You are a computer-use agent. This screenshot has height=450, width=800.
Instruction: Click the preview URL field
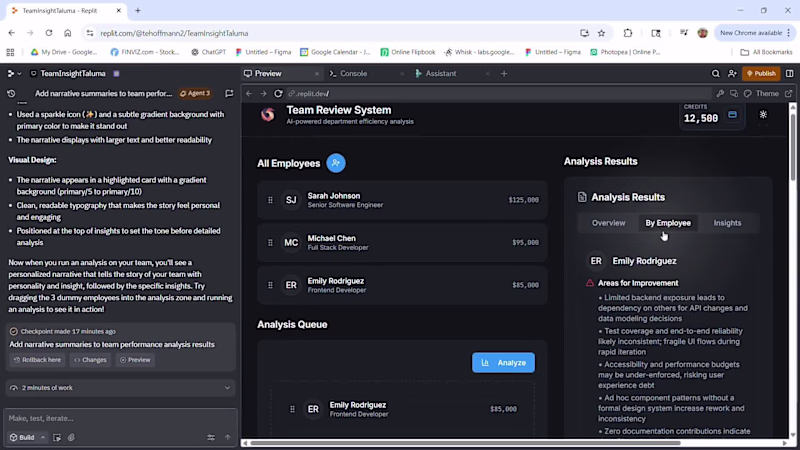[497, 94]
